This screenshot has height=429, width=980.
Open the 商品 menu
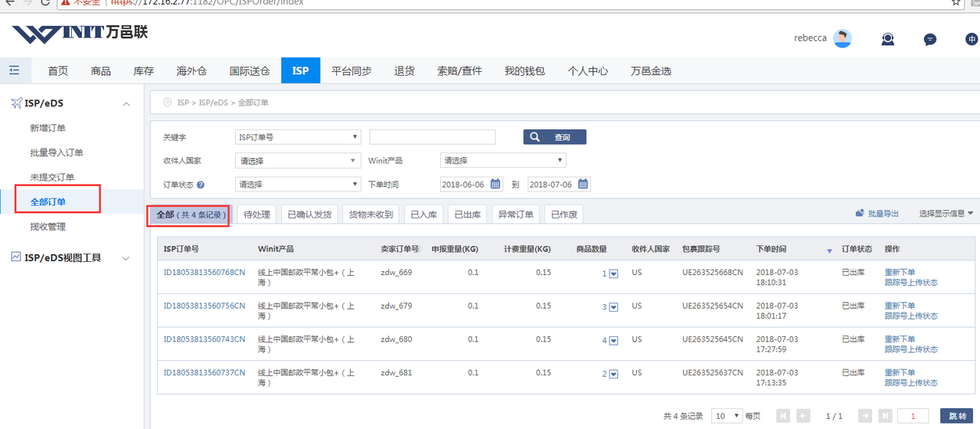101,70
